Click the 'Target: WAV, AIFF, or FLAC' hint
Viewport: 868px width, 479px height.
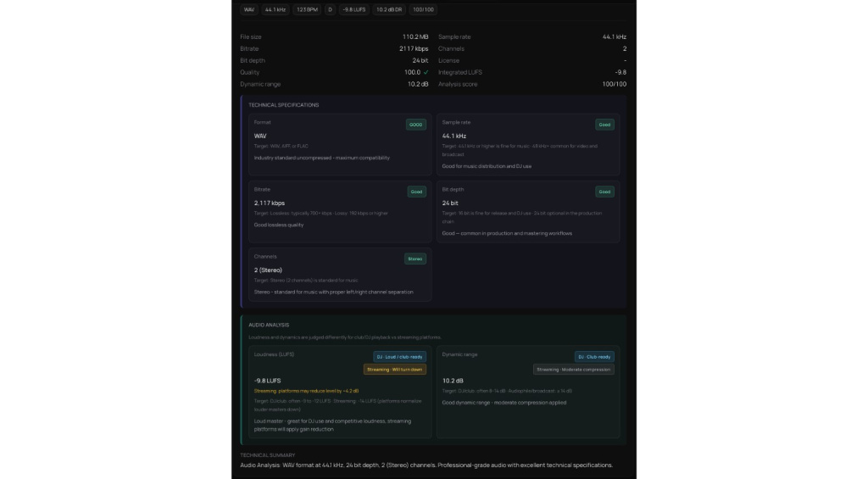[x=281, y=146]
